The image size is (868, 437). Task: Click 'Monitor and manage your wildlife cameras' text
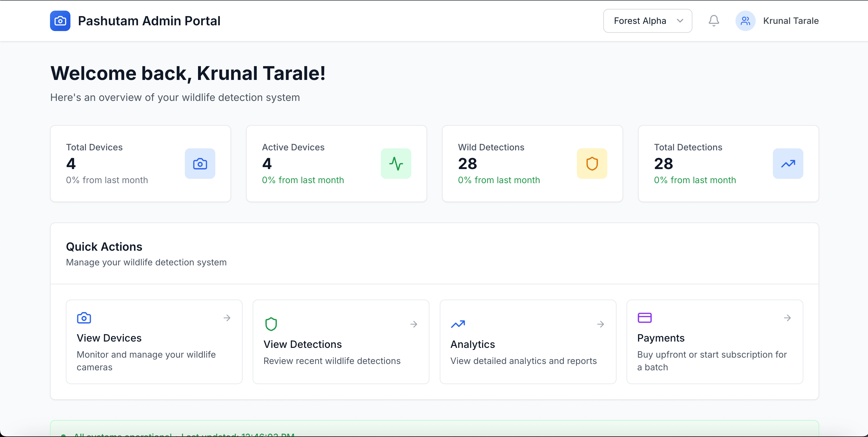click(x=146, y=361)
